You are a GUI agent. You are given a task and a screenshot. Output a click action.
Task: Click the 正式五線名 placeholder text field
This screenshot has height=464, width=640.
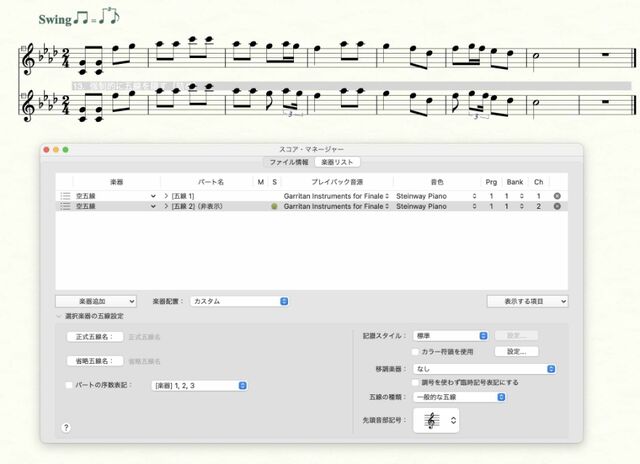pos(144,337)
